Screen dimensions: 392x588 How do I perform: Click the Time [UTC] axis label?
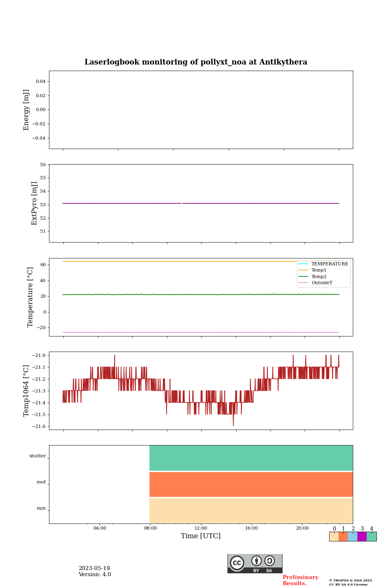(201, 536)
